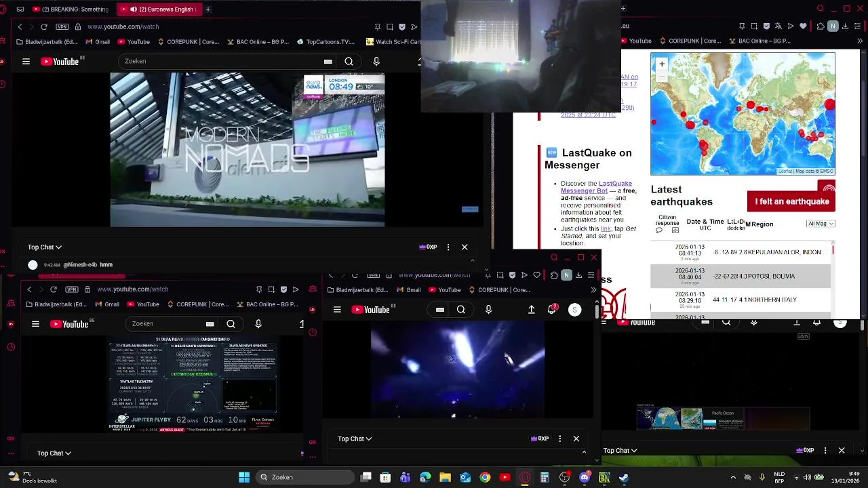Open the 'LastQuake Messenger Bot' link
Screen dimensions: 868x488
point(596,187)
